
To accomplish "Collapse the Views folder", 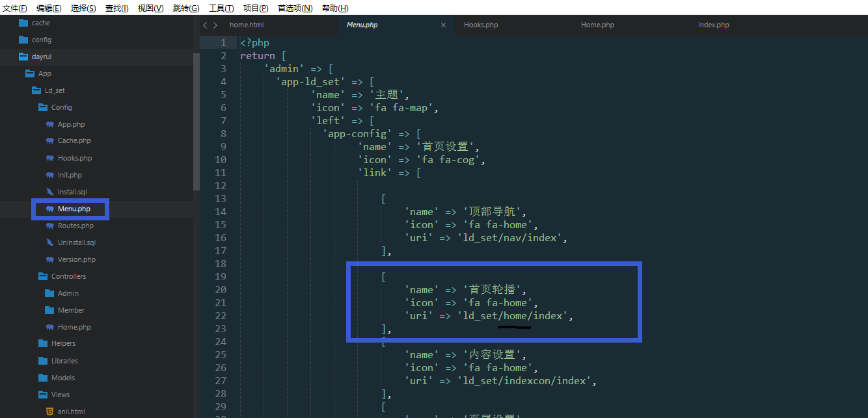I will pos(43,395).
